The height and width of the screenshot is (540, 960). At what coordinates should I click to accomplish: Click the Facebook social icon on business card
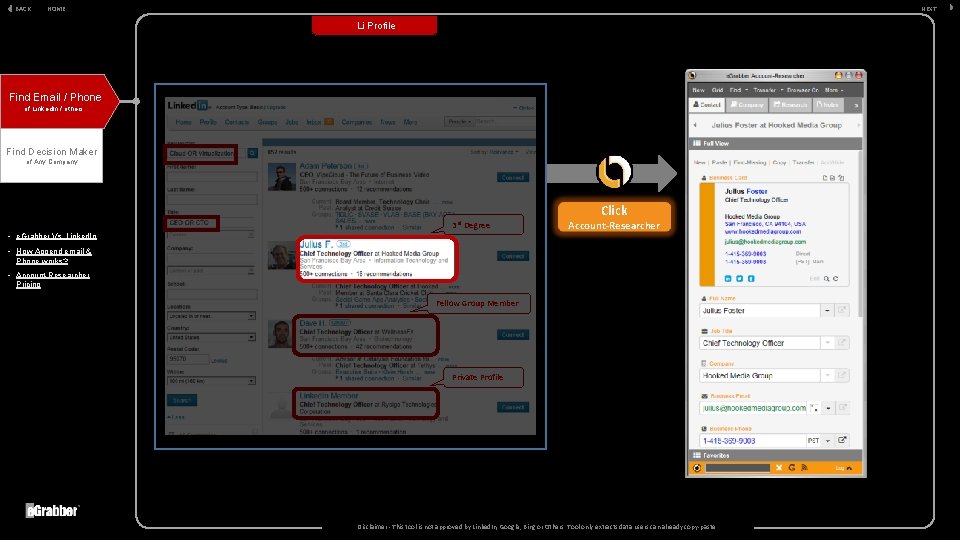(751, 279)
